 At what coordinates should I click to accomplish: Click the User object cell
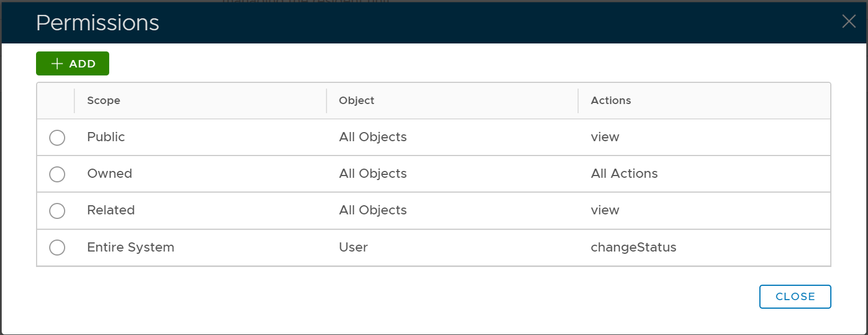click(x=353, y=248)
